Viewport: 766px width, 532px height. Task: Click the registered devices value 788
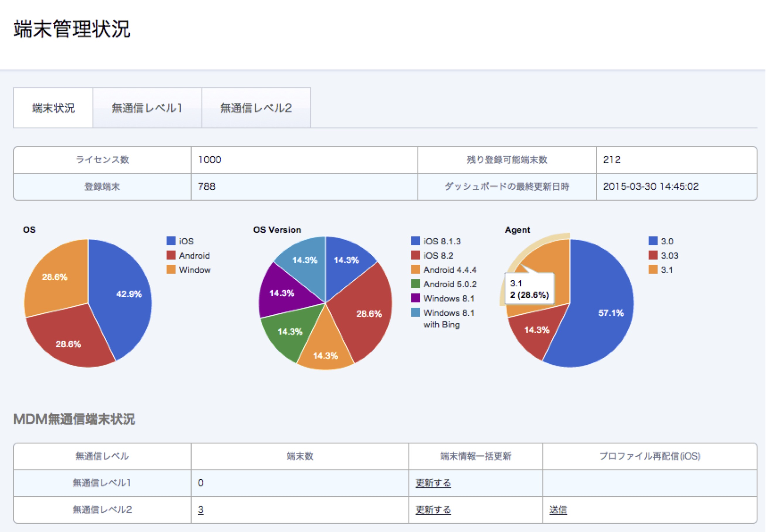tap(207, 186)
